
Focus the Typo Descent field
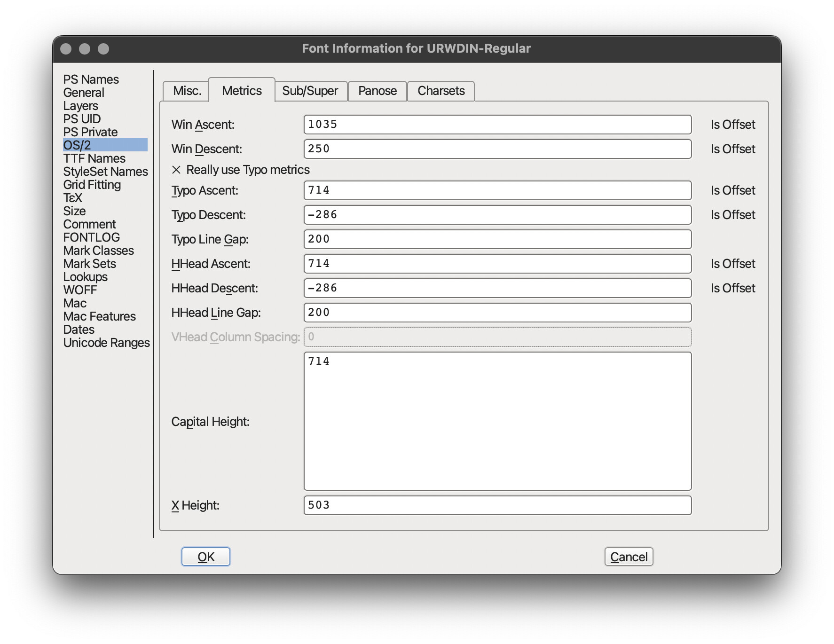click(x=498, y=215)
